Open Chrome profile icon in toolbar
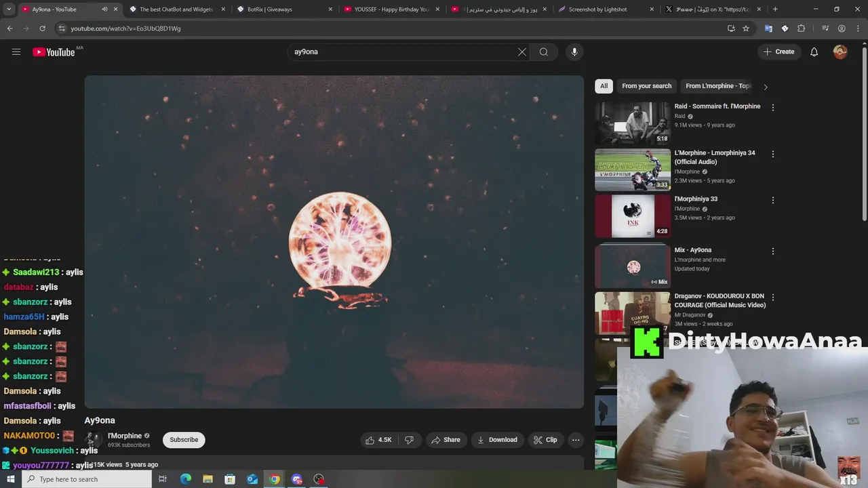The width and height of the screenshot is (868, 488). point(842,28)
